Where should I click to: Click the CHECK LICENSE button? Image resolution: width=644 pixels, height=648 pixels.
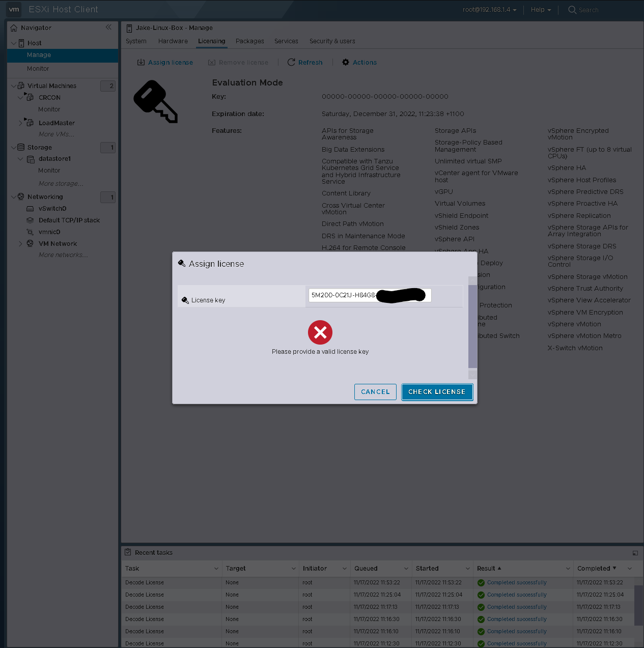pyautogui.click(x=437, y=391)
